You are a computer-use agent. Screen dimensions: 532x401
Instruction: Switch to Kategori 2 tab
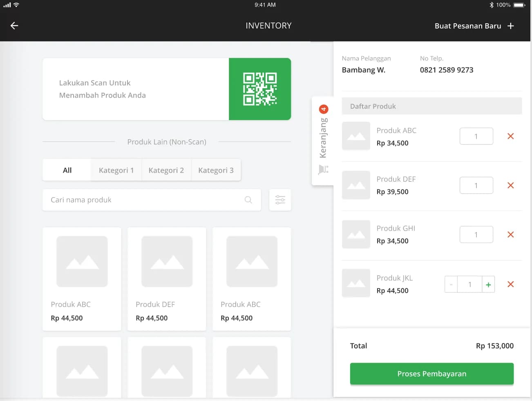pos(166,170)
